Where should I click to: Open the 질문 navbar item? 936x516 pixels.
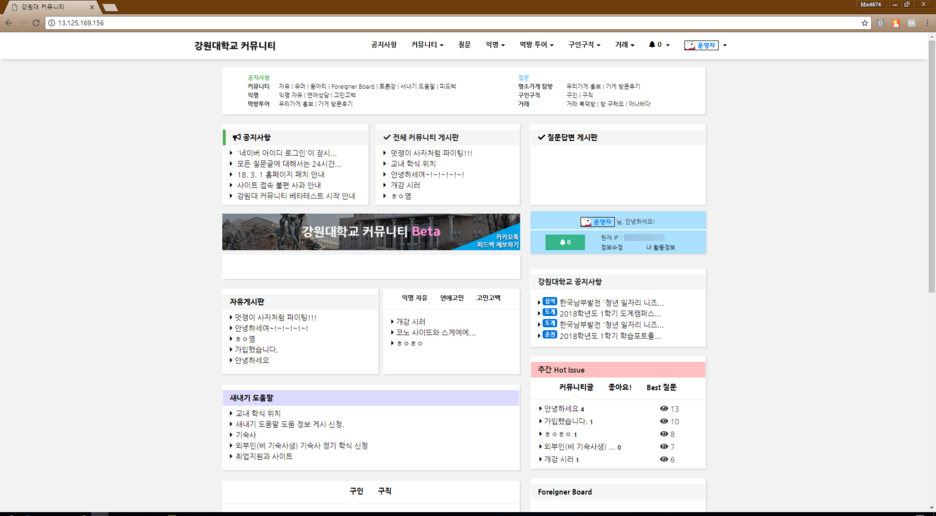coord(464,45)
